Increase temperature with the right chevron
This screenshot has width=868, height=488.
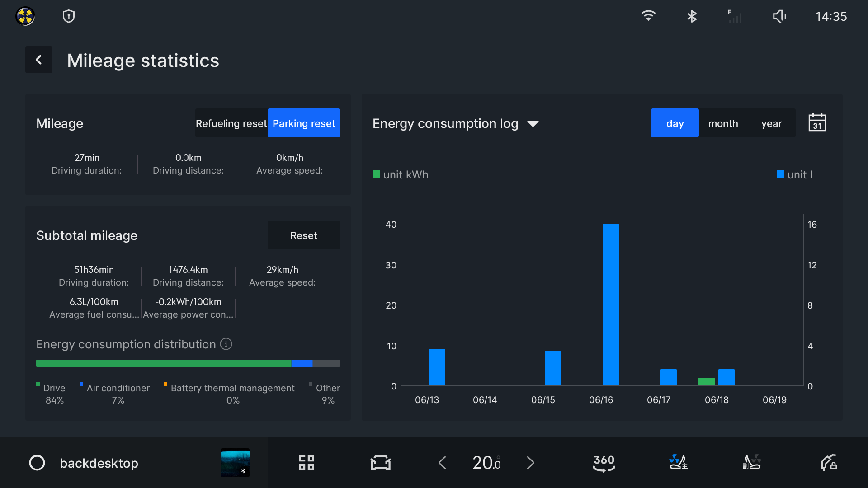click(x=530, y=463)
